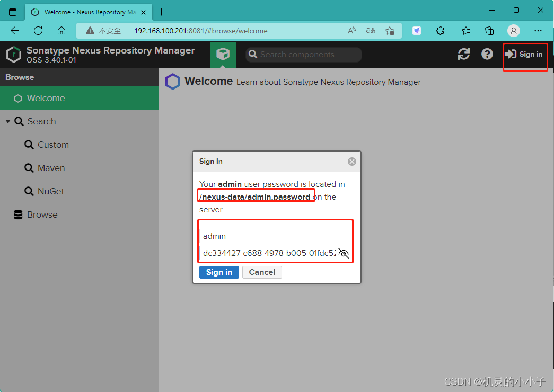Close the Welcome - Nexus Repository tab
The width and height of the screenshot is (554, 392).
[144, 12]
